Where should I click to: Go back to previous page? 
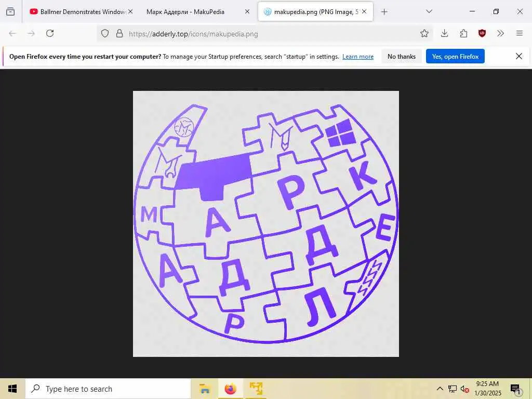coord(12,33)
